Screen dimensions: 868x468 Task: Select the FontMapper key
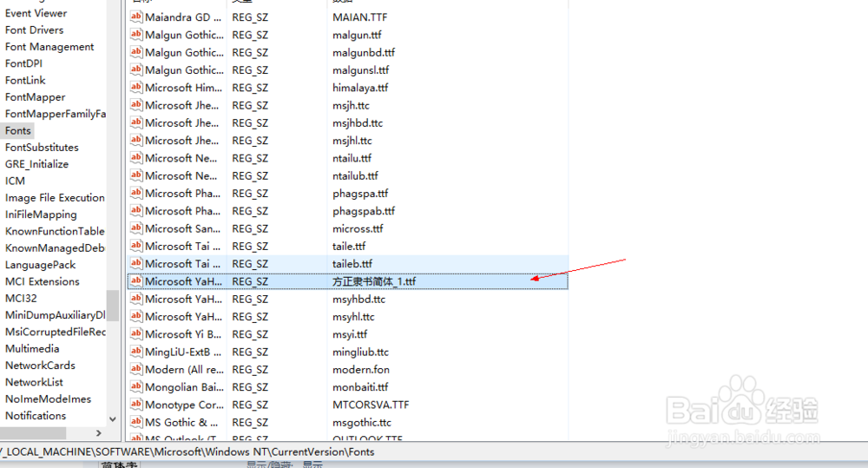[36, 97]
